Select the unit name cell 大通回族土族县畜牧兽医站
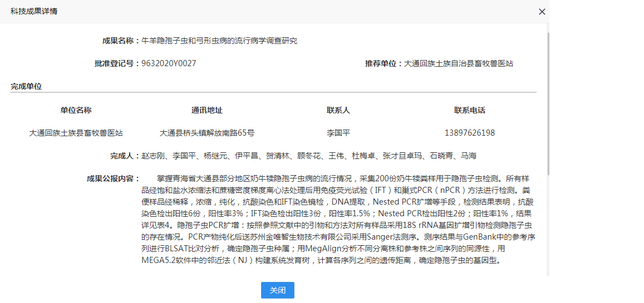Screen dimensions: 644x303 (x=76, y=133)
